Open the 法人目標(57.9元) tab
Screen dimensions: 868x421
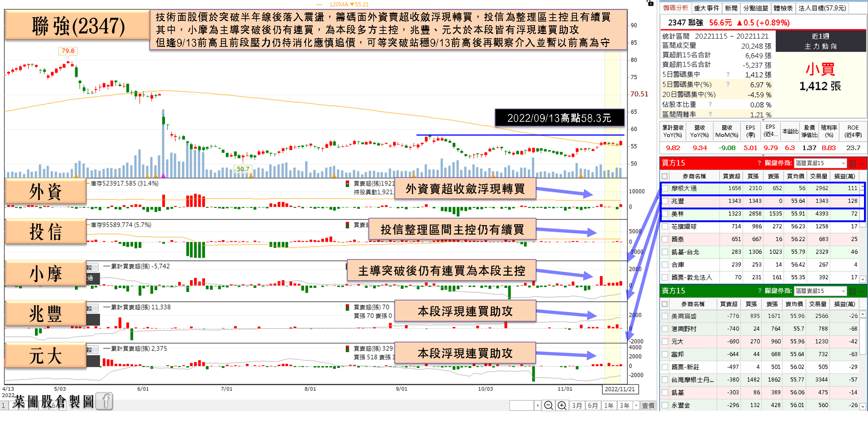tap(822, 8)
